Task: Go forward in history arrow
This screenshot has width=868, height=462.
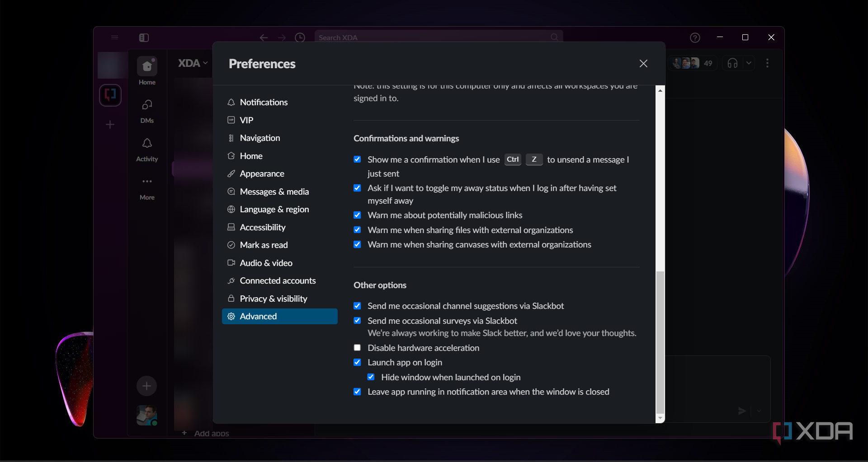Action: [282, 37]
